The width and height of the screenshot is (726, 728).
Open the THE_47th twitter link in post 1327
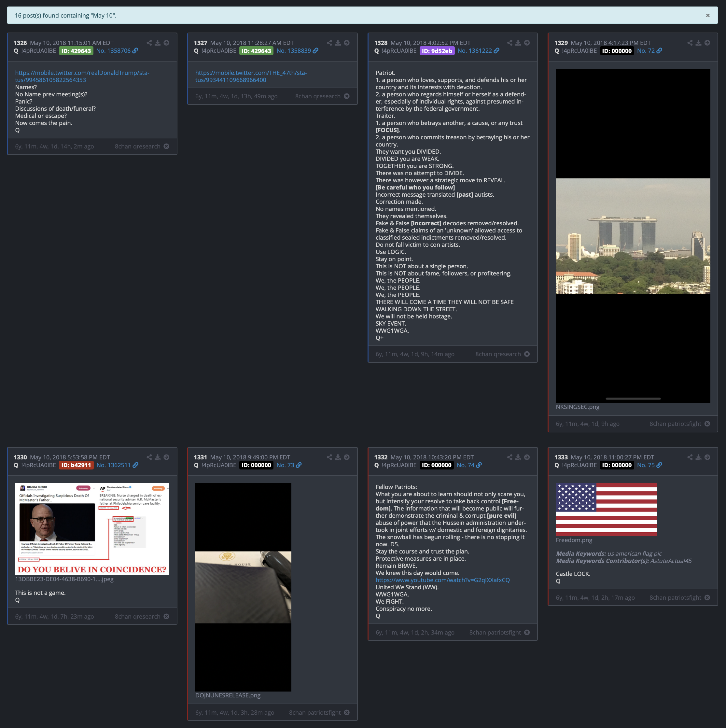pyautogui.click(x=251, y=76)
